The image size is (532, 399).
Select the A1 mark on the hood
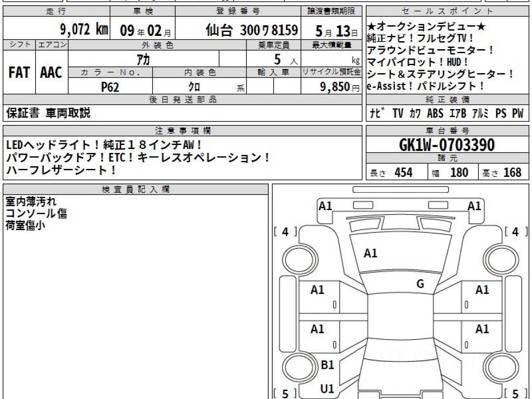click(x=370, y=254)
